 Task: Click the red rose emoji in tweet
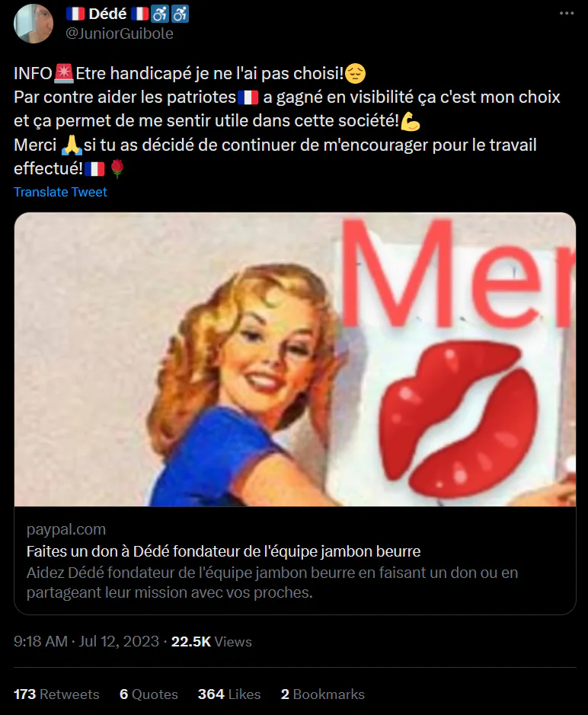coord(117,169)
